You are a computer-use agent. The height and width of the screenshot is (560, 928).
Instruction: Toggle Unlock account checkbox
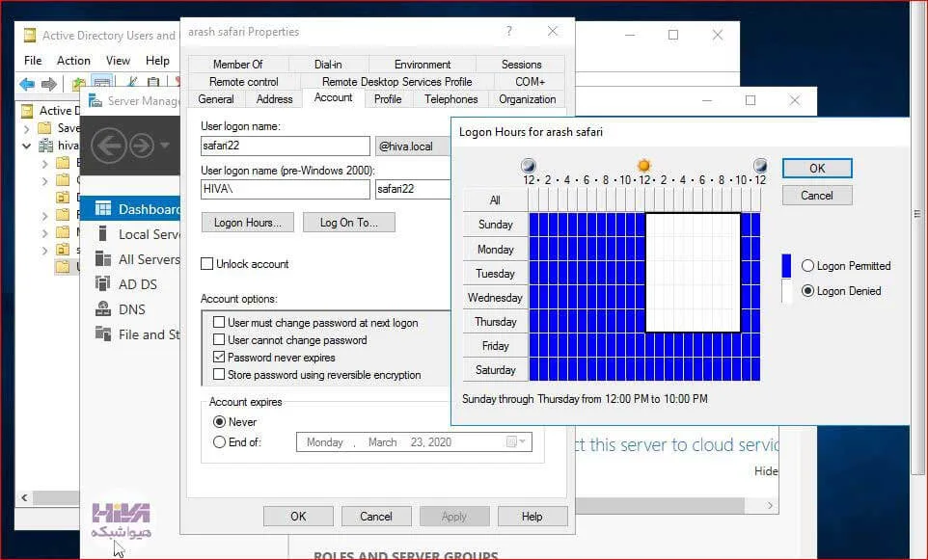coord(207,264)
